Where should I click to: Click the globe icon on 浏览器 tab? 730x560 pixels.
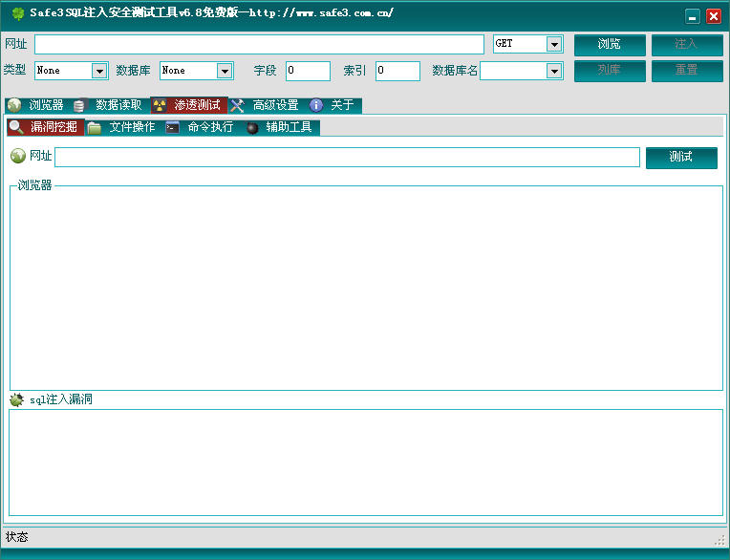[x=14, y=105]
